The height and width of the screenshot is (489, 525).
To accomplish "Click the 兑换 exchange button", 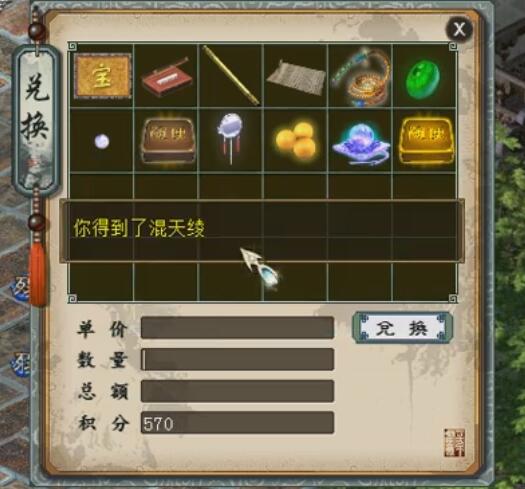I will (403, 328).
